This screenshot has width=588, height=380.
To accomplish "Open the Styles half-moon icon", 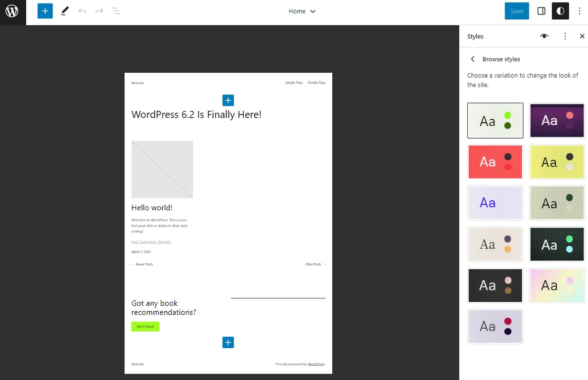I will pos(560,10).
